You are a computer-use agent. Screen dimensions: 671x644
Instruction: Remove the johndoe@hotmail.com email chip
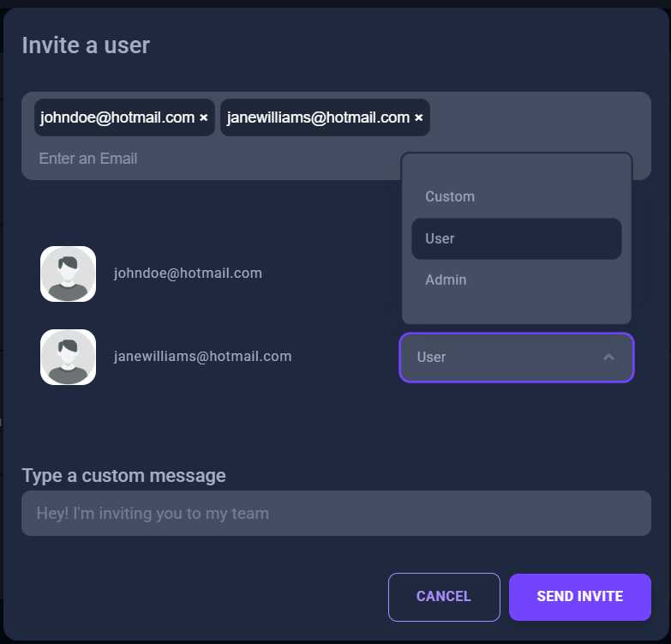[204, 118]
